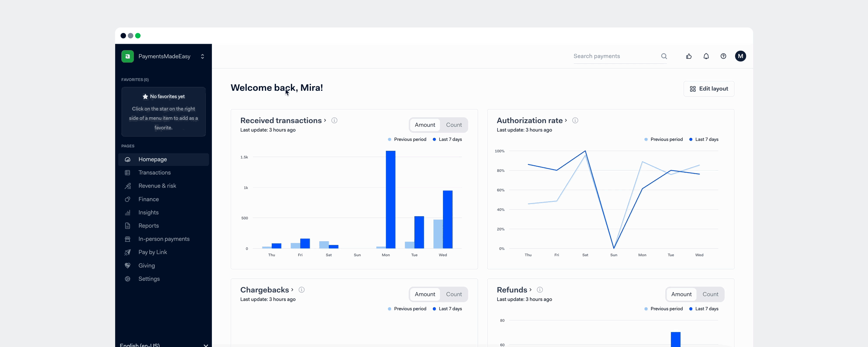Click the search magnifier icon
The width and height of the screenshot is (868, 347).
pos(664,56)
